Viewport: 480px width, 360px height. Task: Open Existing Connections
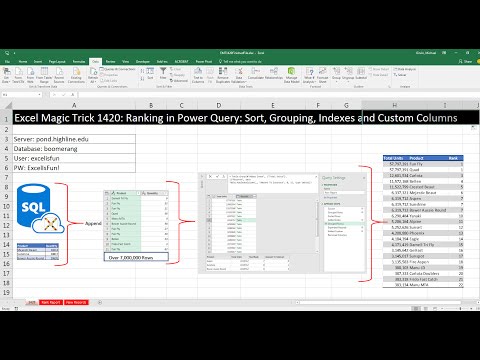point(76,75)
